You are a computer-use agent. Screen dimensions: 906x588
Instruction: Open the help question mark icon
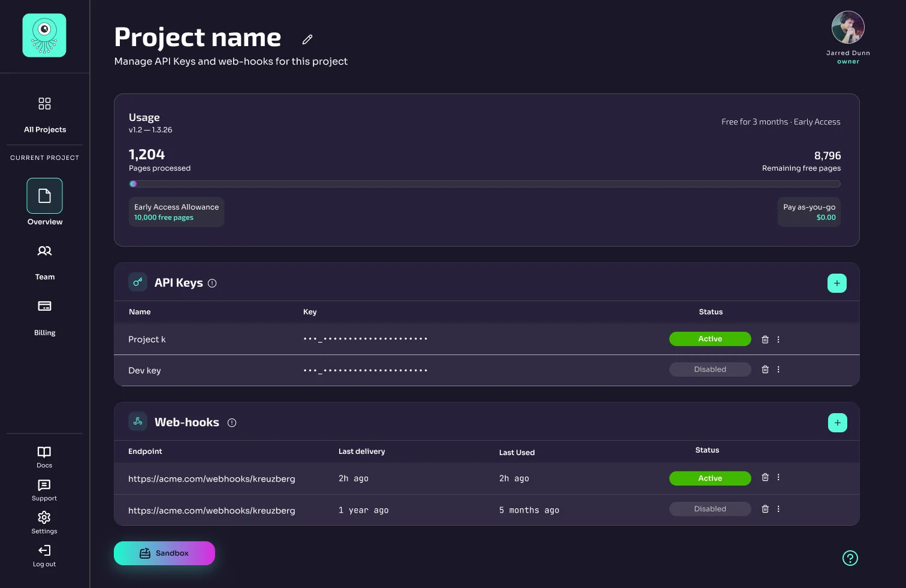coord(850,558)
